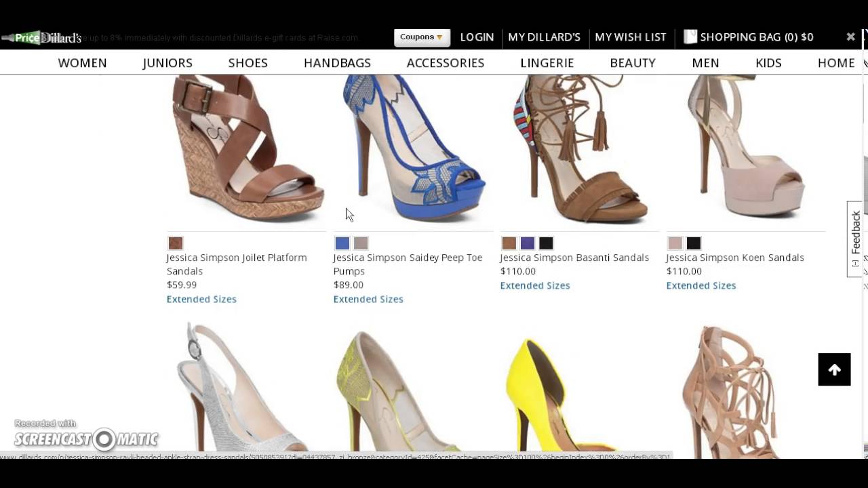Click the back-to-top arrow button

tap(834, 369)
